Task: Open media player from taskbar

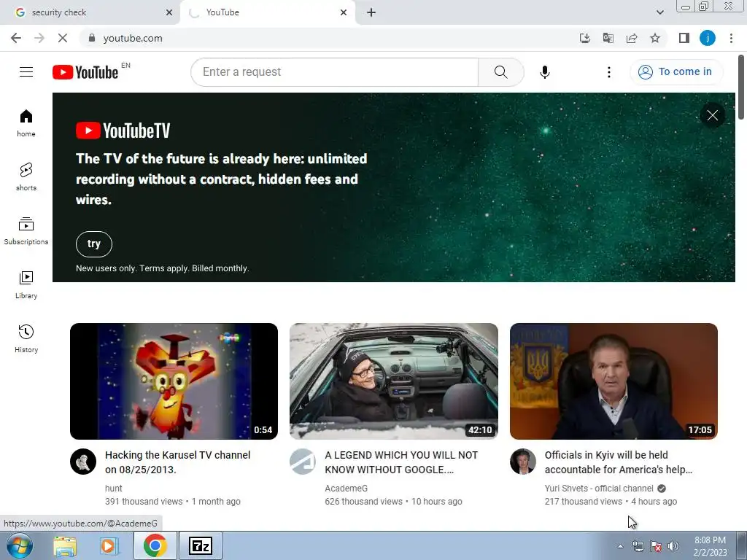Action: [x=109, y=545]
